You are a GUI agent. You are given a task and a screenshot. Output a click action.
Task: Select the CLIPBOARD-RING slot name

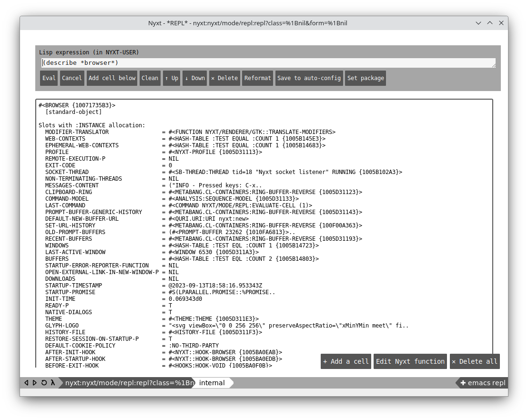pyautogui.click(x=69, y=192)
